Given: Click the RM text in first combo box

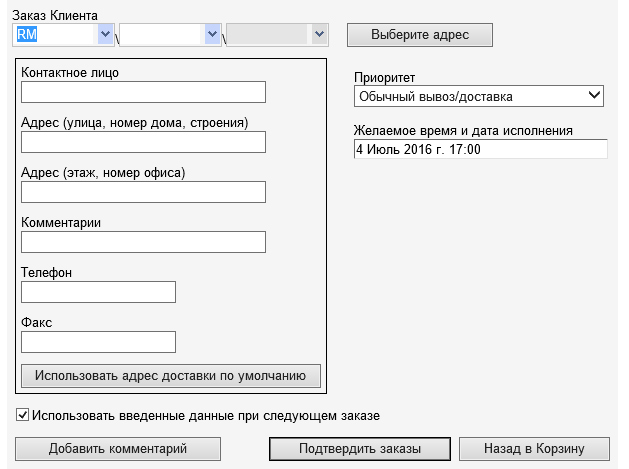Looking at the screenshot, I should pos(28,35).
